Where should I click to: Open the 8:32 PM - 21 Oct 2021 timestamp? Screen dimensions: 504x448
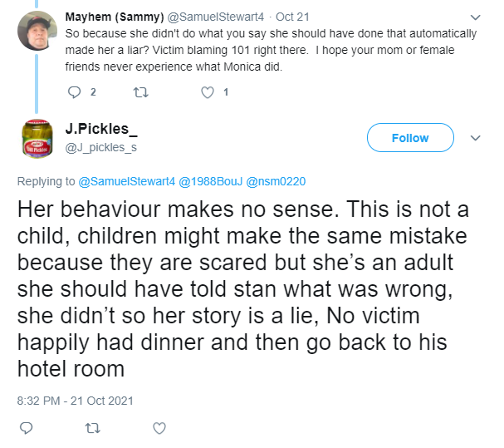click(x=76, y=401)
